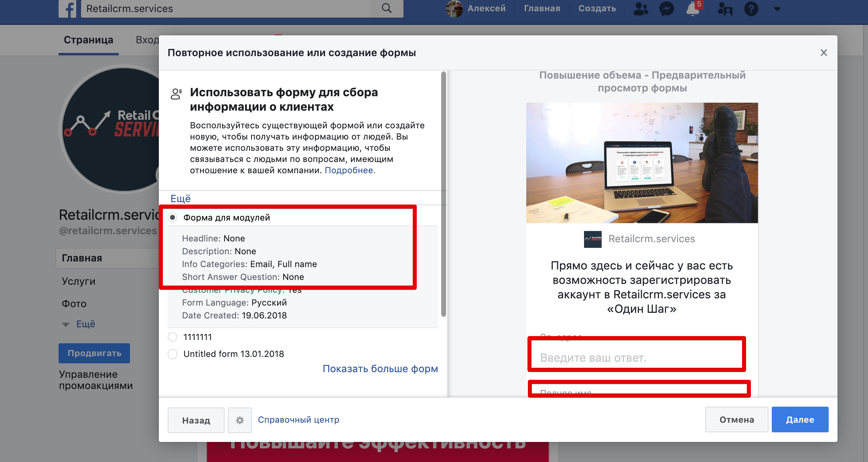Open the account dropdown arrow
The height and width of the screenshot is (462, 868).
tap(777, 9)
